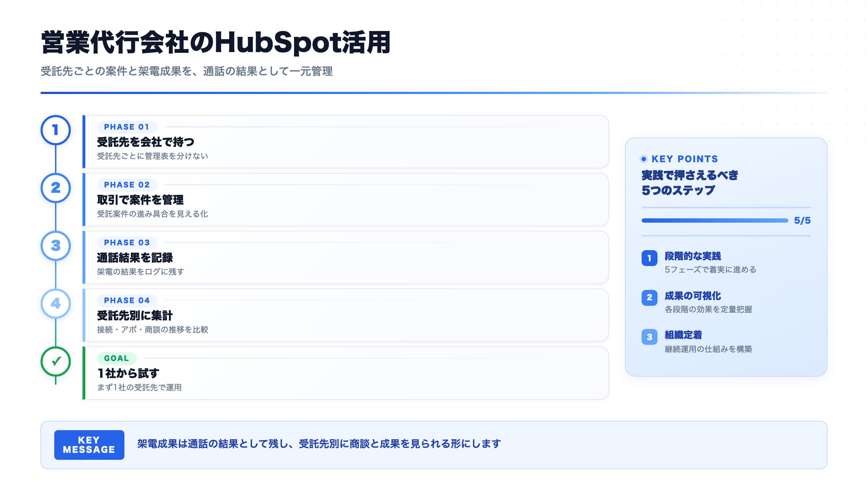868x488 pixels.
Task: Click subtitle まず1社の受託先で運用
Action: tap(139, 388)
